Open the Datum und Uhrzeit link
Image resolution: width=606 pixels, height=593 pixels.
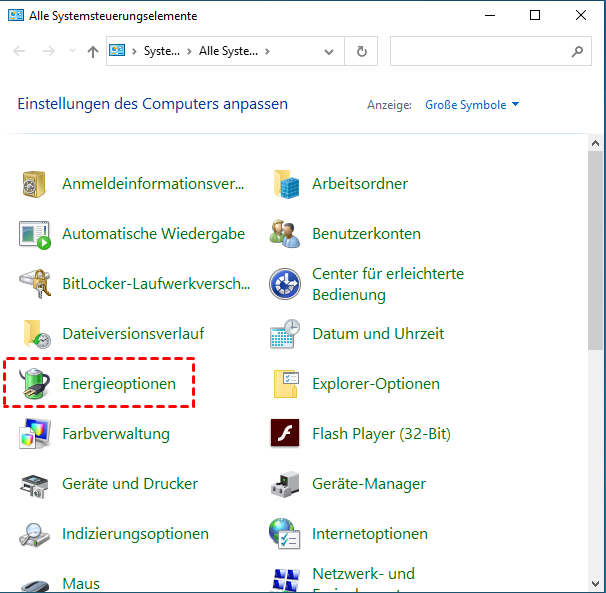point(378,334)
